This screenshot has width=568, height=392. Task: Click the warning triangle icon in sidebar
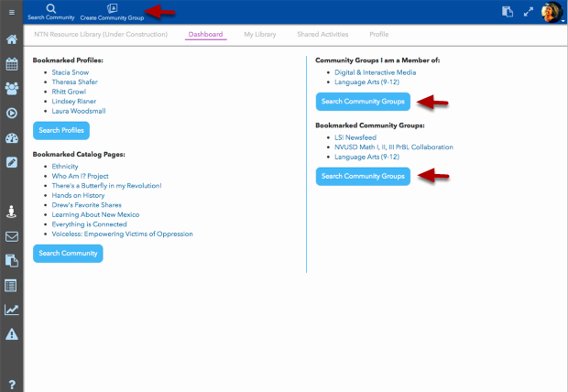12,334
